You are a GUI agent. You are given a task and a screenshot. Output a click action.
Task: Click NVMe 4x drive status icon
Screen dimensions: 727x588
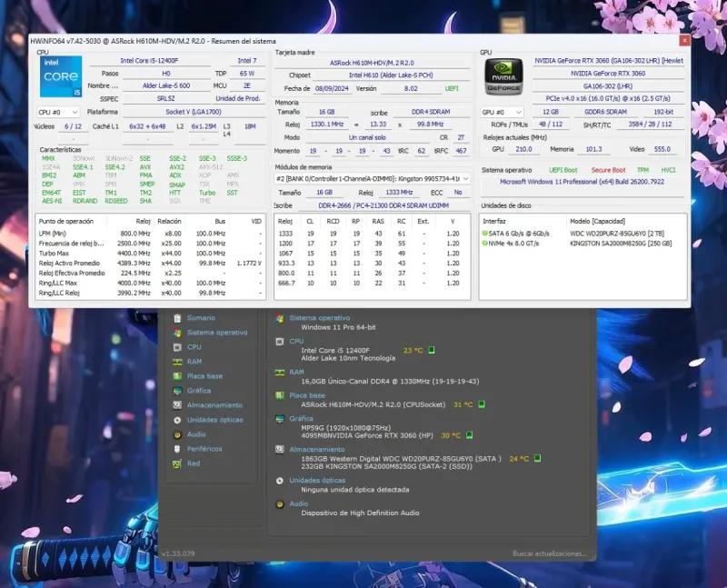484,243
